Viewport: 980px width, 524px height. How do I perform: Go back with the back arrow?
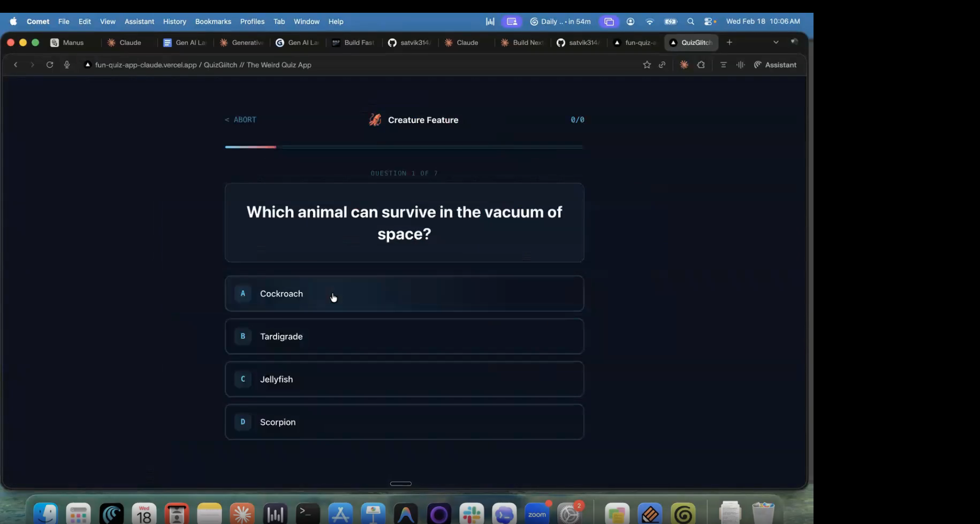pyautogui.click(x=16, y=65)
